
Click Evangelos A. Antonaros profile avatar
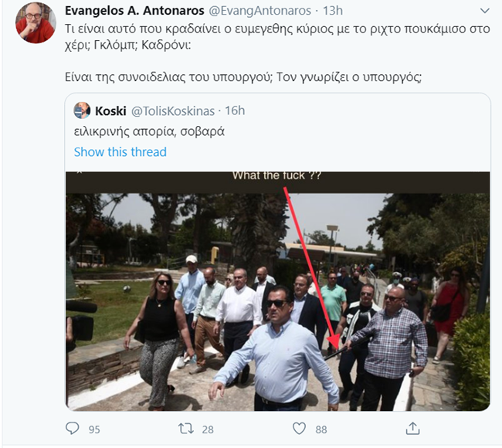tap(36, 22)
